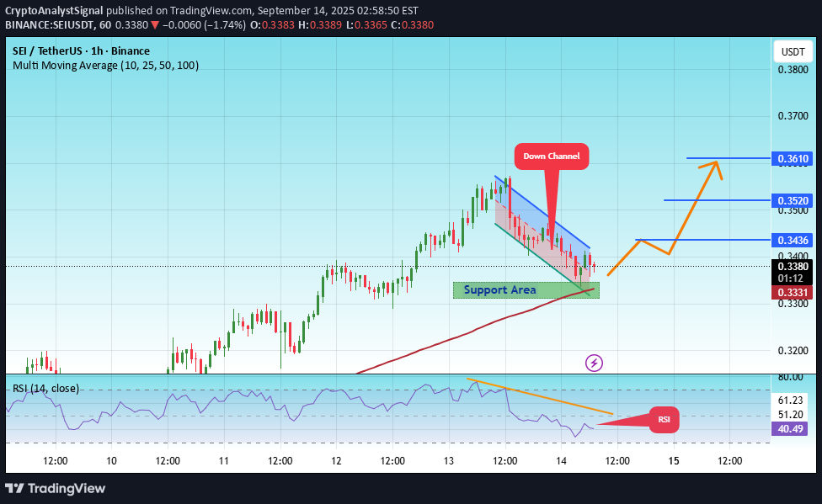Click the date label 14 on time axis
Image resolution: width=822 pixels, height=504 pixels.
(561, 460)
